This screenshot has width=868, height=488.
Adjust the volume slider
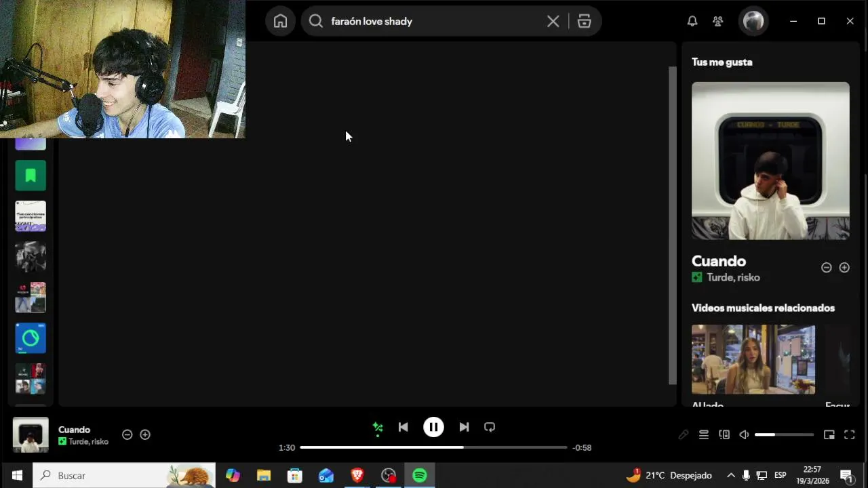(x=784, y=434)
